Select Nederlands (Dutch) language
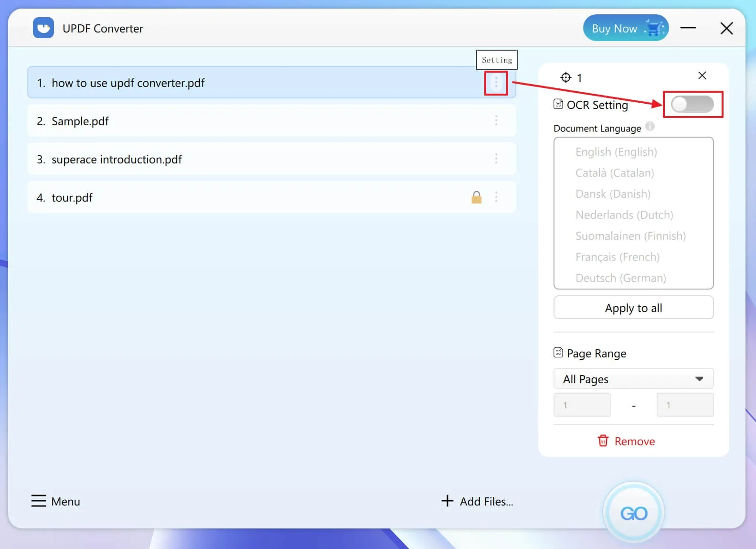The height and width of the screenshot is (549, 756). 624,215
